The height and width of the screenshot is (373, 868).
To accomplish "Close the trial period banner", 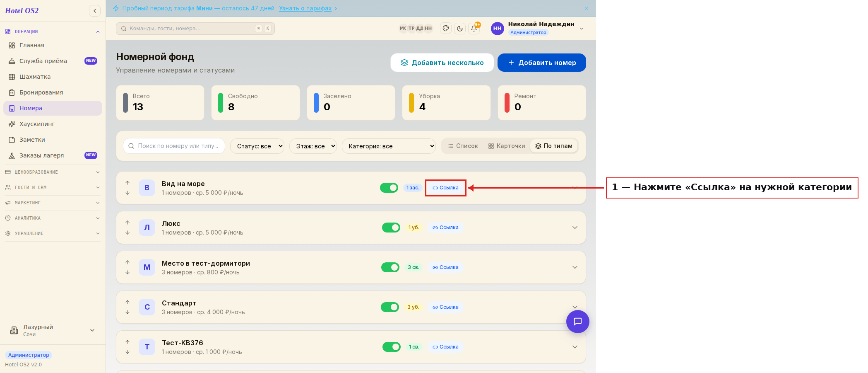I will pos(587,8).
